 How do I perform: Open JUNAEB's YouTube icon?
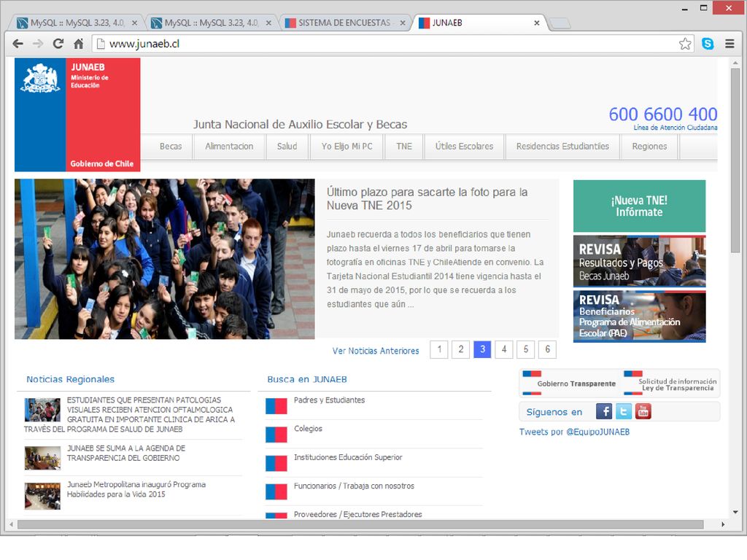pyautogui.click(x=643, y=411)
